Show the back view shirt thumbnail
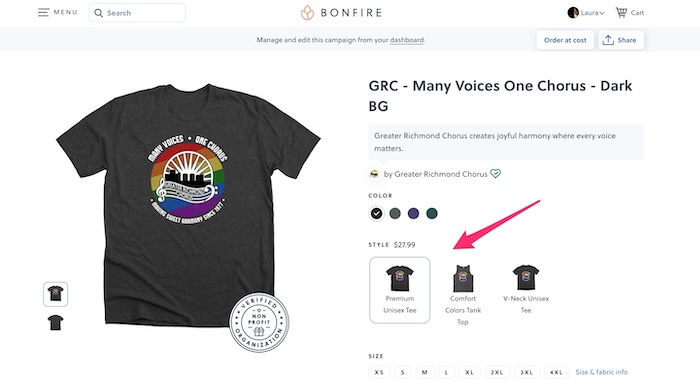700x381 pixels. 55,322
